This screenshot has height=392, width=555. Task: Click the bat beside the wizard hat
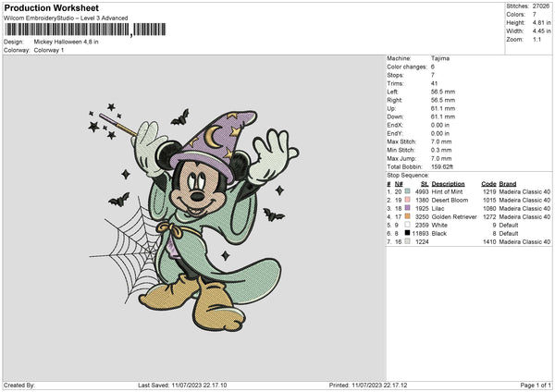(x=179, y=116)
